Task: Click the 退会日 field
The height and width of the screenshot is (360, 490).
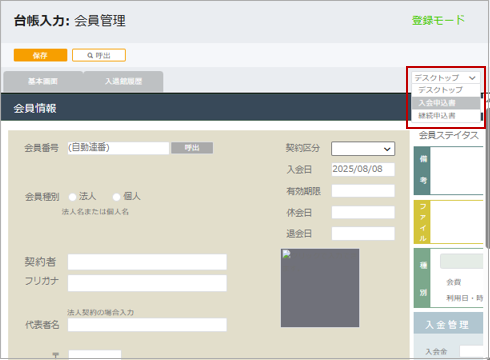Action: point(363,234)
